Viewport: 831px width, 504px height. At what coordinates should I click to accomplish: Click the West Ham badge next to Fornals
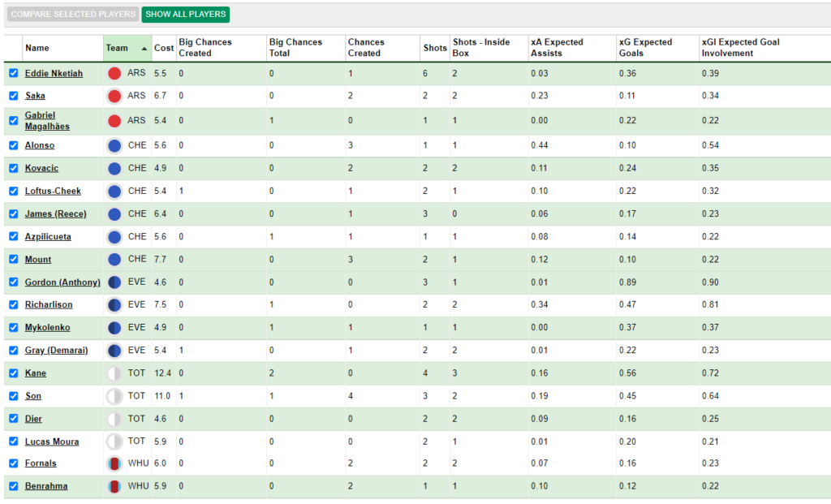pos(115,463)
